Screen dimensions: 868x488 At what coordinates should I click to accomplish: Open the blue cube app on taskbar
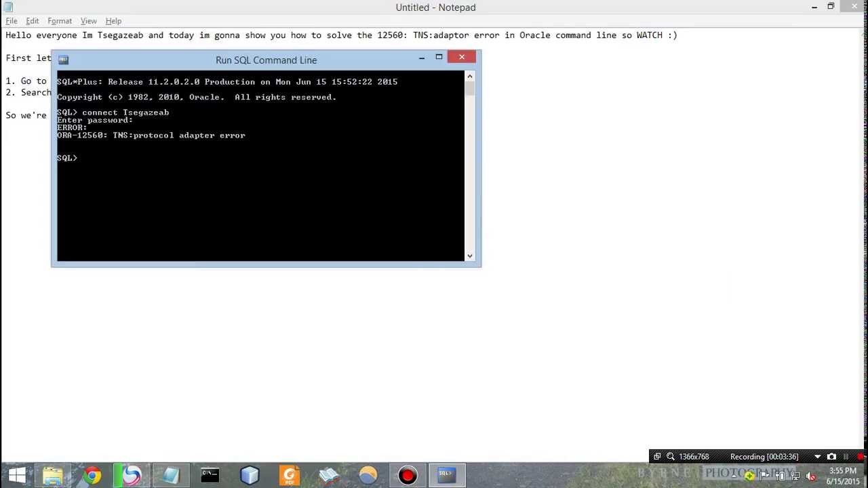pos(250,475)
